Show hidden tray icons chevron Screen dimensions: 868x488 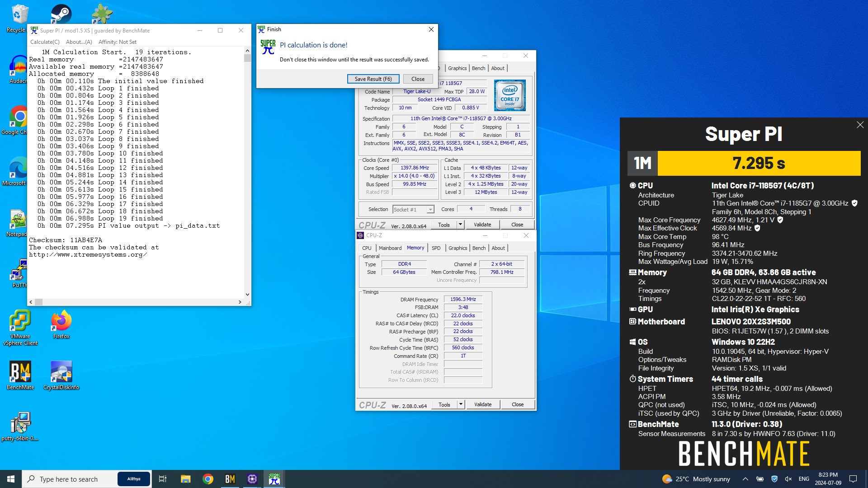click(745, 479)
